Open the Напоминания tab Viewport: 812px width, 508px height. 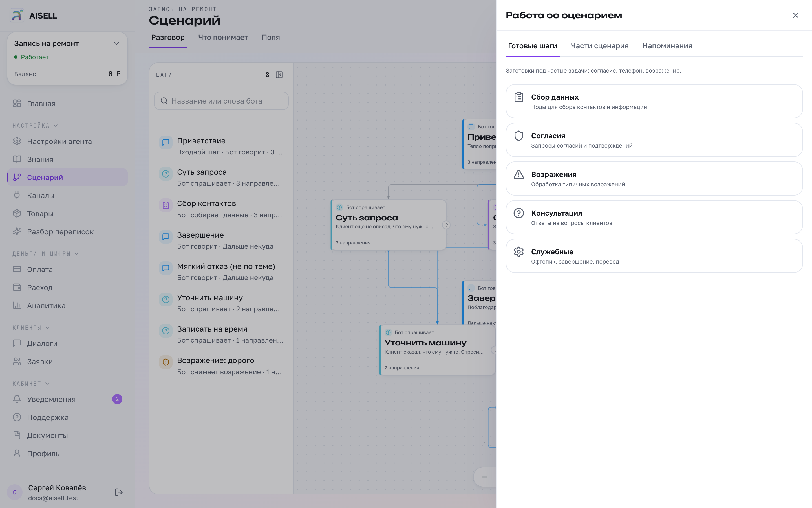pos(667,46)
